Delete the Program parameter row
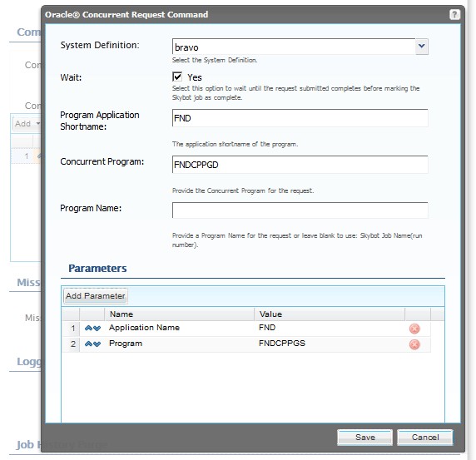 414,344
